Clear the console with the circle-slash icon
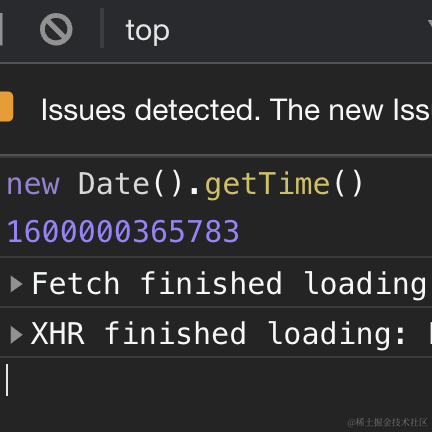432x432 pixels. pyautogui.click(x=56, y=29)
